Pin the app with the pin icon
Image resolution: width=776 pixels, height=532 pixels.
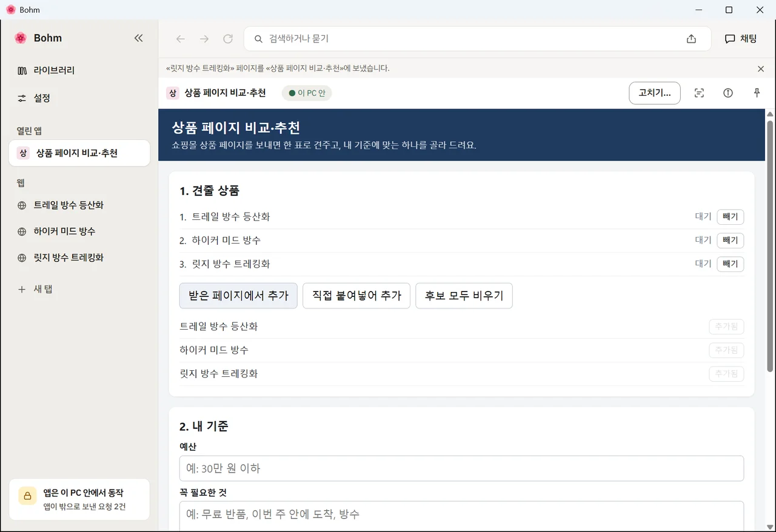click(757, 93)
